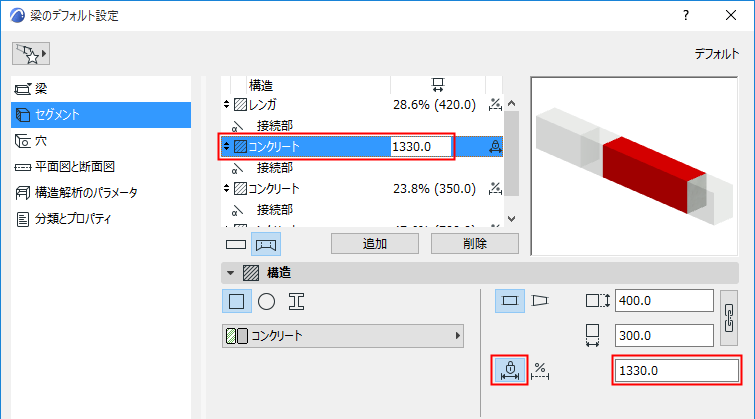Select the percentage length mode
755x419 pixels.
540,371
